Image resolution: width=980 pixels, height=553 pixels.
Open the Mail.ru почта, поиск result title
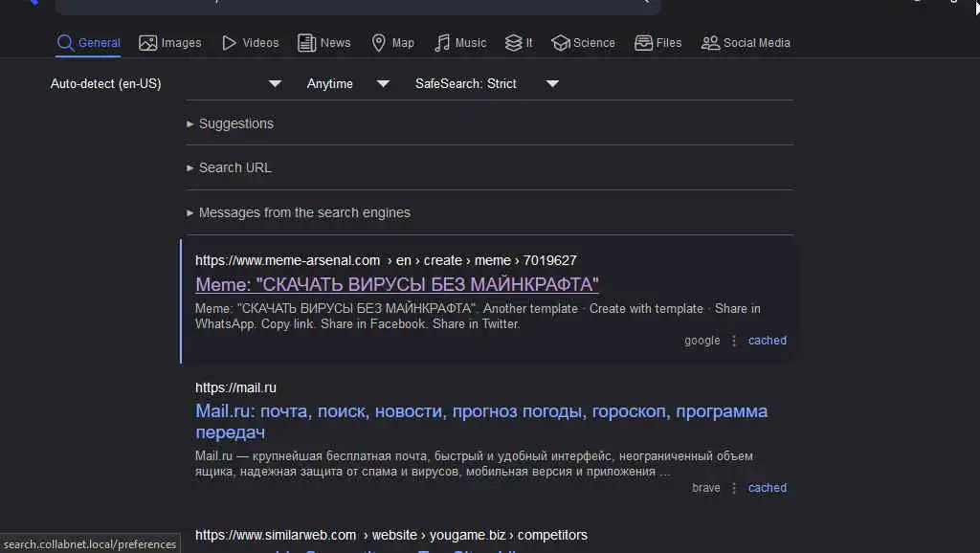(x=481, y=421)
